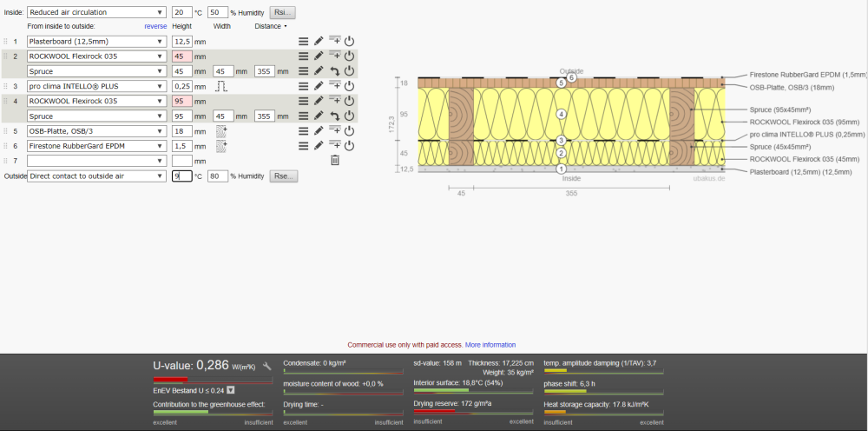Click membrane profile icon next to INTELLO
Image resolution: width=868 pixels, height=431 pixels.
[x=221, y=86]
